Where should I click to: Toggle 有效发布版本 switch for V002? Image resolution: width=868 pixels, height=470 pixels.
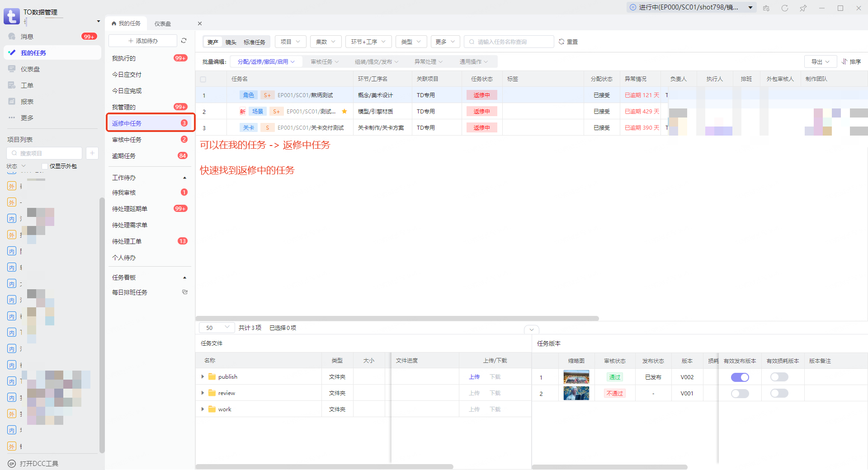point(740,377)
